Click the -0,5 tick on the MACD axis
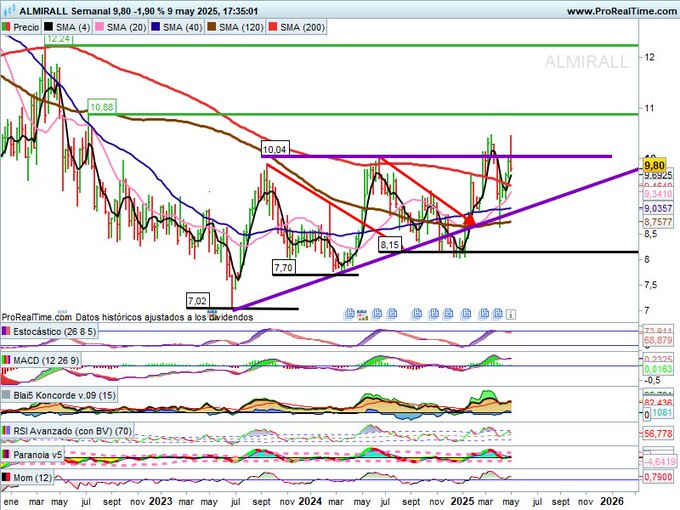 point(653,380)
